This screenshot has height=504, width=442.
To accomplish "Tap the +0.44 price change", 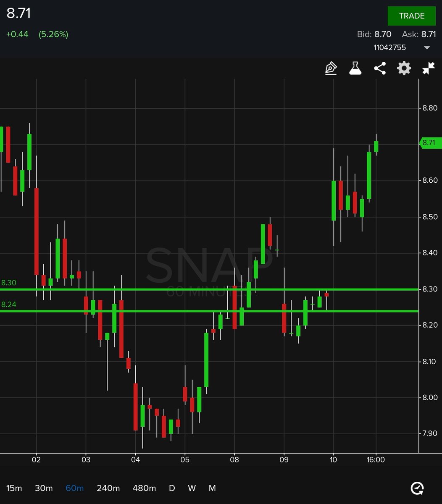I will point(17,34).
